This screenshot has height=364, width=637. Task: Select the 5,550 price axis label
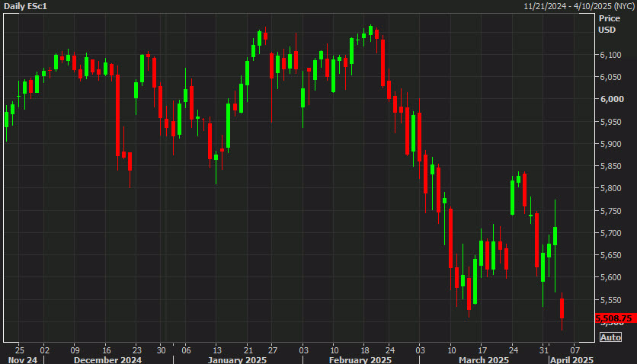[610, 300]
